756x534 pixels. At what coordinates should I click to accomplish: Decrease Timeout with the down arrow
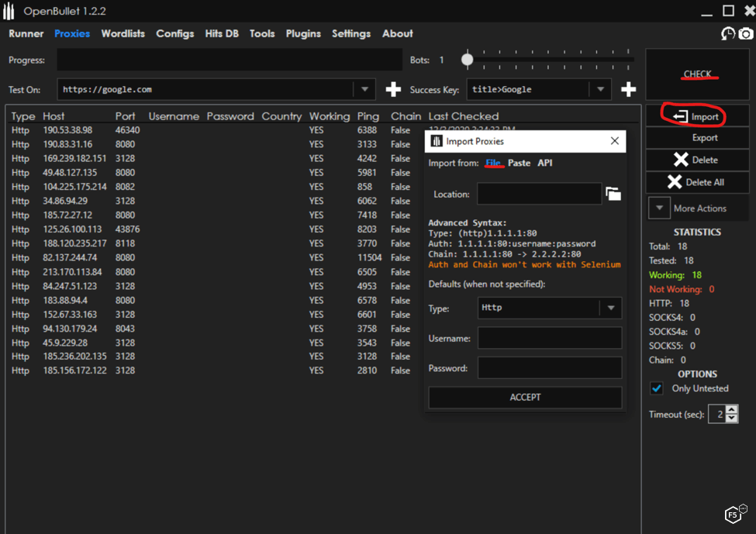pos(732,419)
